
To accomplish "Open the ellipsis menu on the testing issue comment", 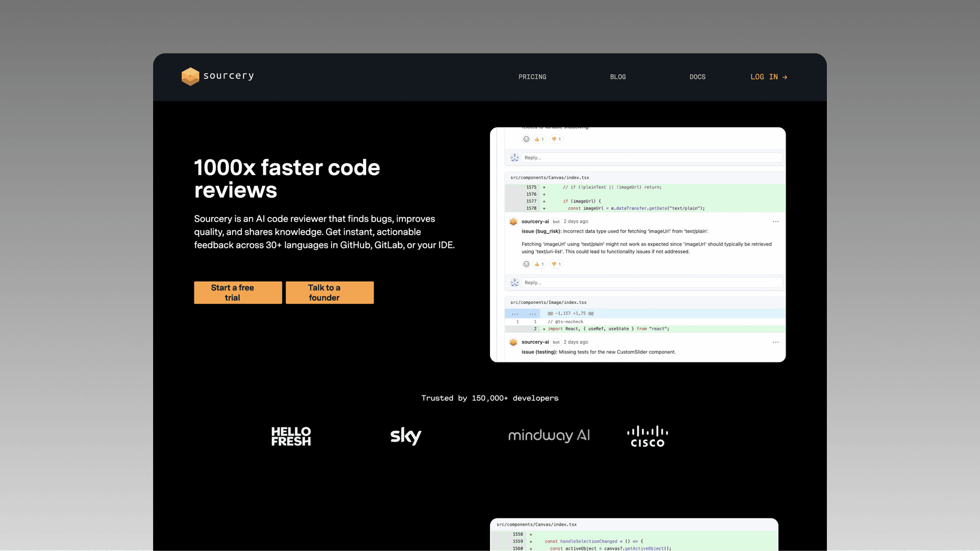I will (x=776, y=342).
